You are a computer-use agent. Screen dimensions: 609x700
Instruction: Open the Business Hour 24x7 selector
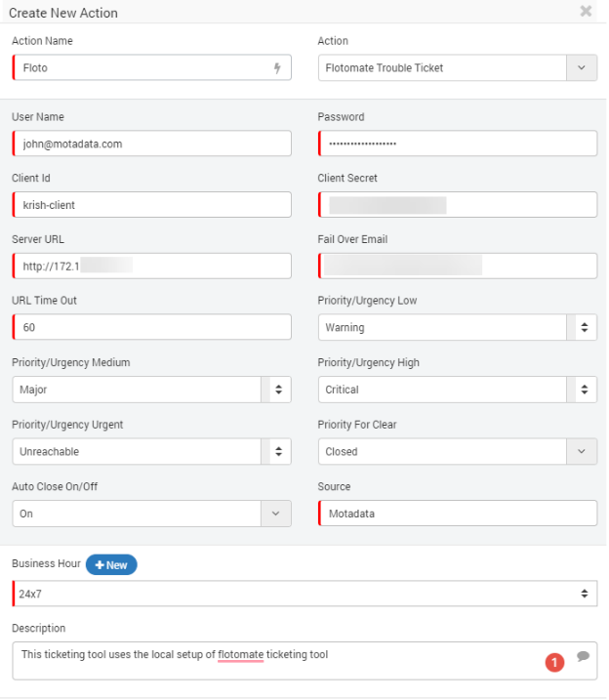coord(304,594)
